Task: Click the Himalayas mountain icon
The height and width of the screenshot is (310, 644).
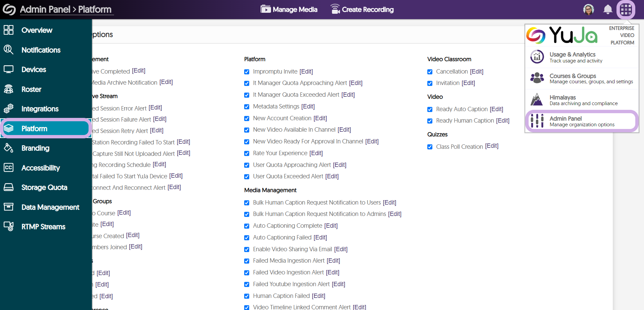Action: tap(537, 100)
